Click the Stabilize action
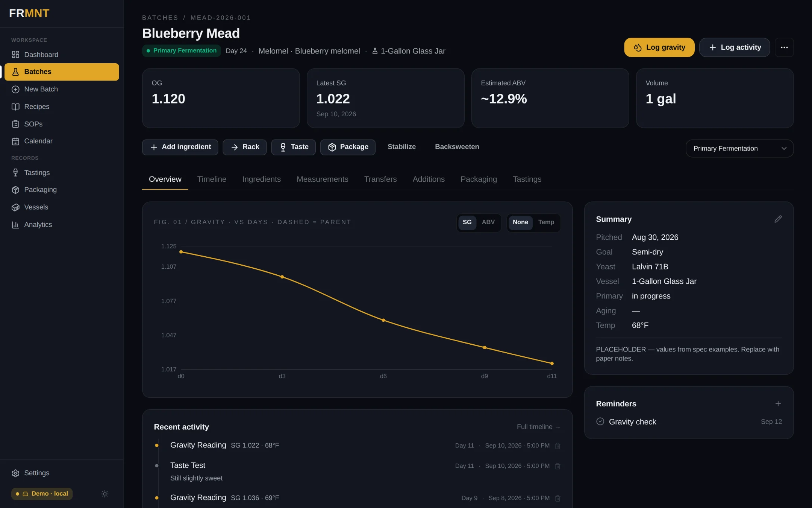Screen dimensions: 812x508 click(x=401, y=147)
